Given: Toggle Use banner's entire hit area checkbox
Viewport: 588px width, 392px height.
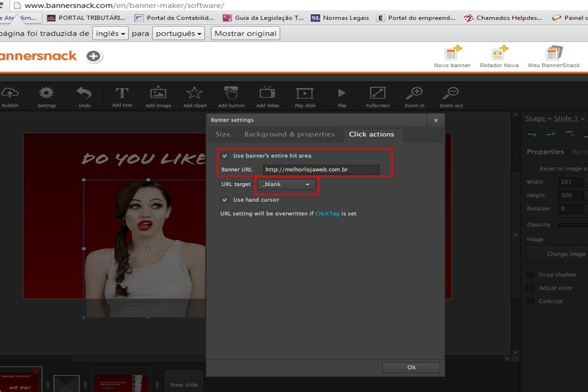Looking at the screenshot, I should point(225,155).
